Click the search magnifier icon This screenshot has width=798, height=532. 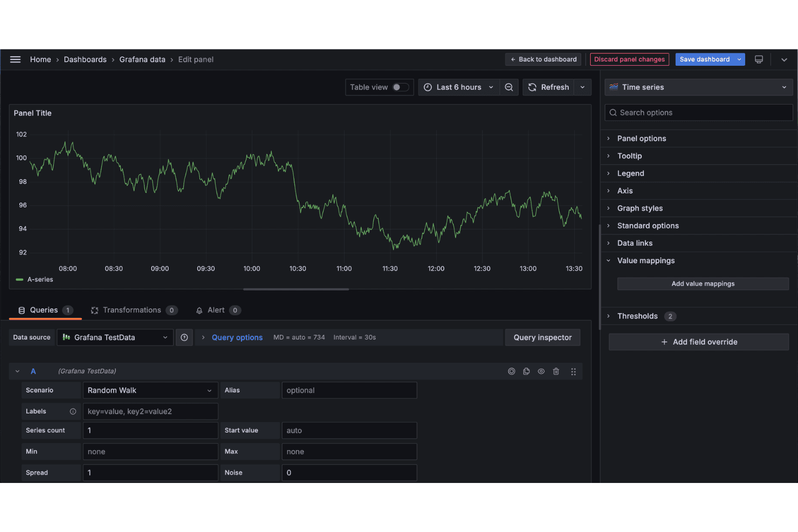point(613,113)
